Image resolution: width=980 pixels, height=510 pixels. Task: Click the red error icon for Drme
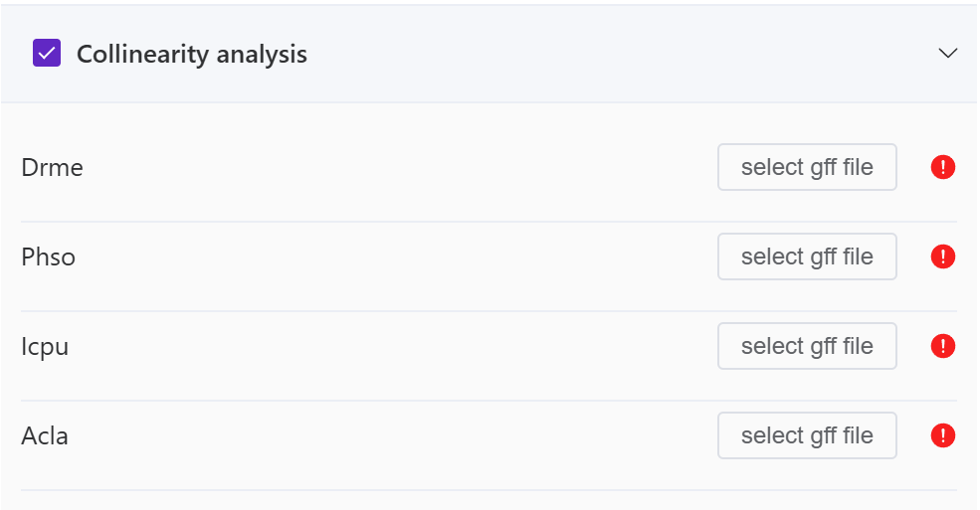pyautogui.click(x=942, y=167)
